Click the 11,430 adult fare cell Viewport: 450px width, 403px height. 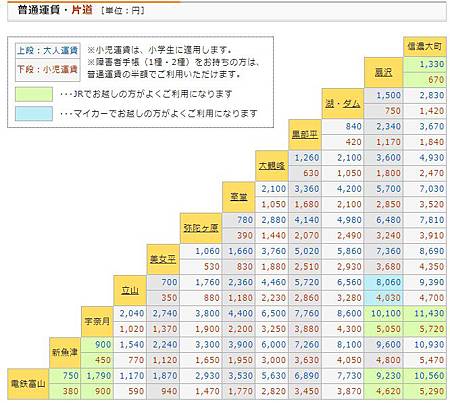click(x=425, y=313)
